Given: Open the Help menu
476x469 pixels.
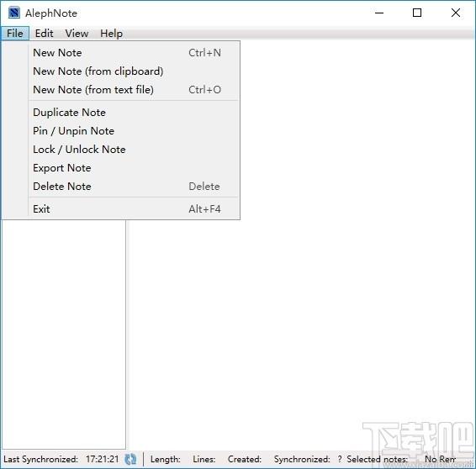Looking at the screenshot, I should [111, 33].
